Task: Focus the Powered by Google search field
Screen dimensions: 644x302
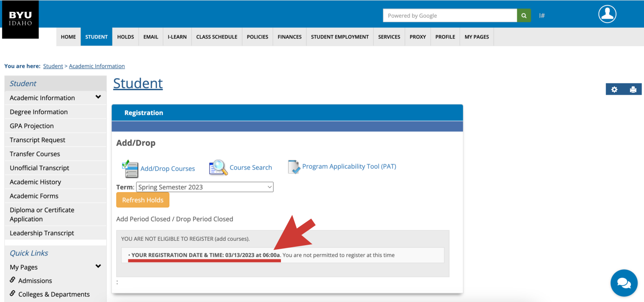Action: coord(450,16)
